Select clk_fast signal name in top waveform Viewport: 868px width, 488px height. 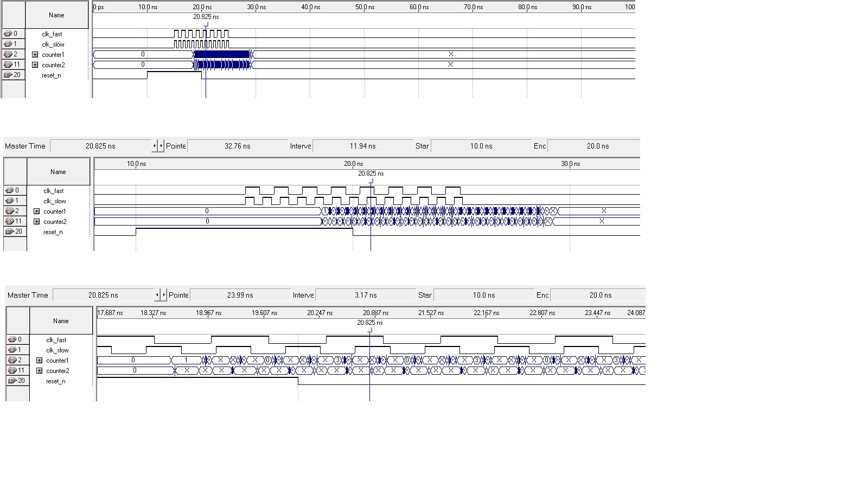click(52, 34)
